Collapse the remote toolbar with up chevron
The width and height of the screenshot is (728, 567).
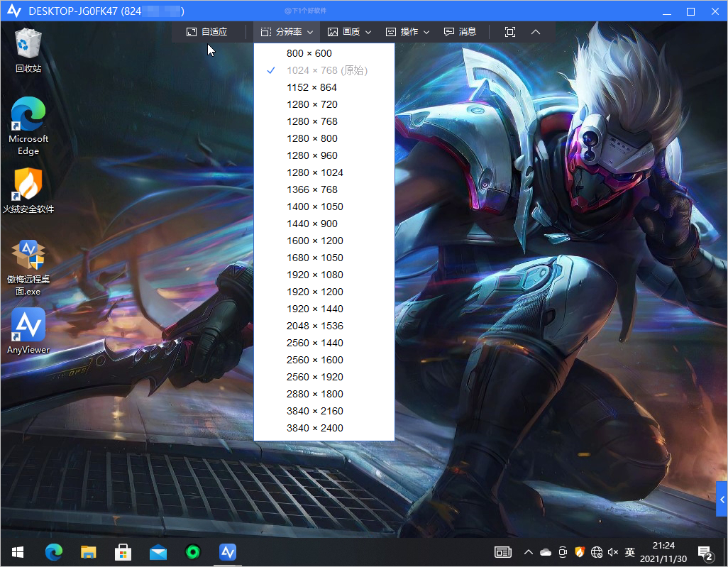pos(536,32)
